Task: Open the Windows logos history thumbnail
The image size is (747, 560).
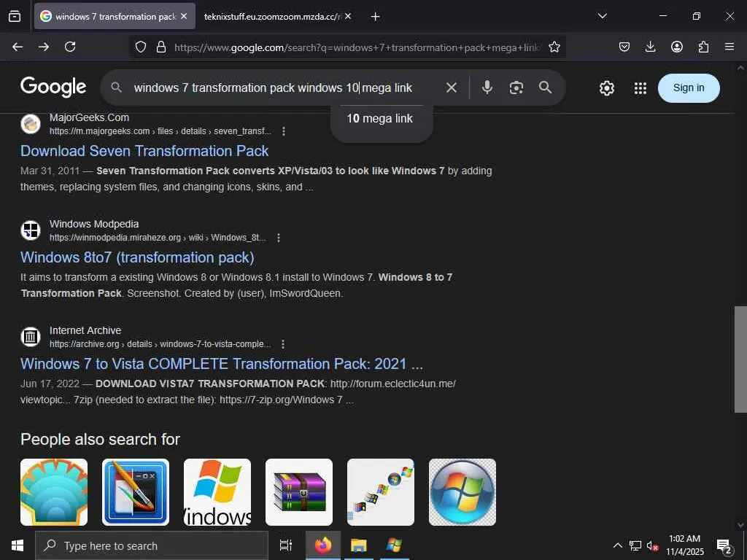Action: coord(381,492)
